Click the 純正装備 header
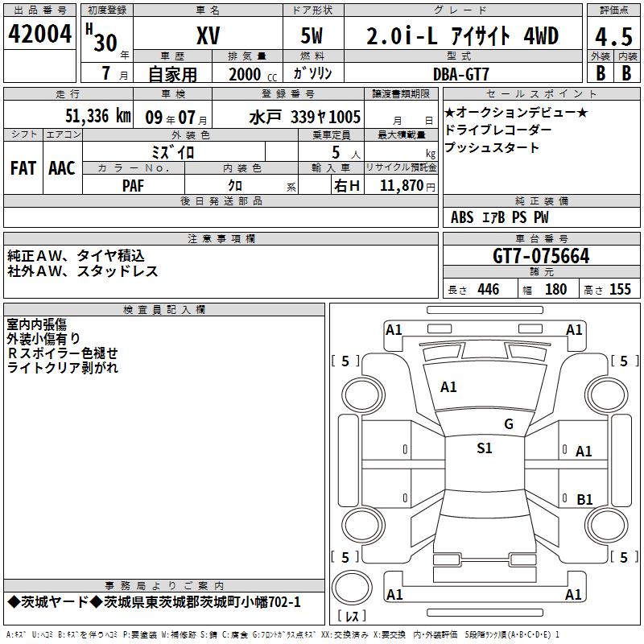 click(542, 200)
